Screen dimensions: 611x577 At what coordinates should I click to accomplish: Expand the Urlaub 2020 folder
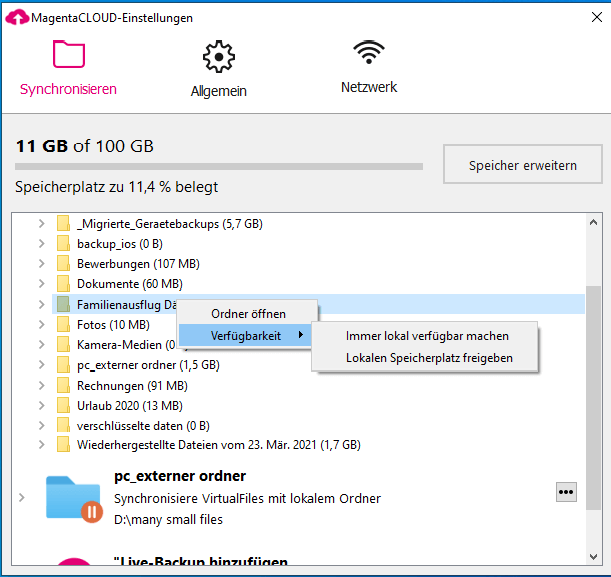(x=42, y=405)
